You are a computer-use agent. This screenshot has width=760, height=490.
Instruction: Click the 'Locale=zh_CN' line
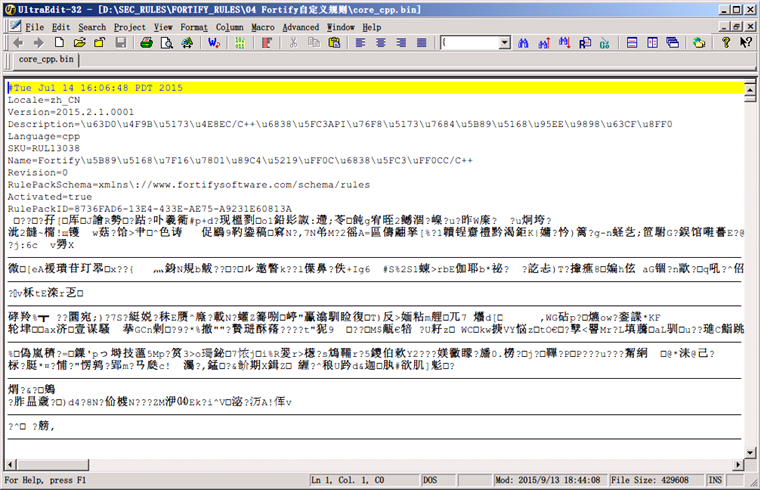[44, 100]
